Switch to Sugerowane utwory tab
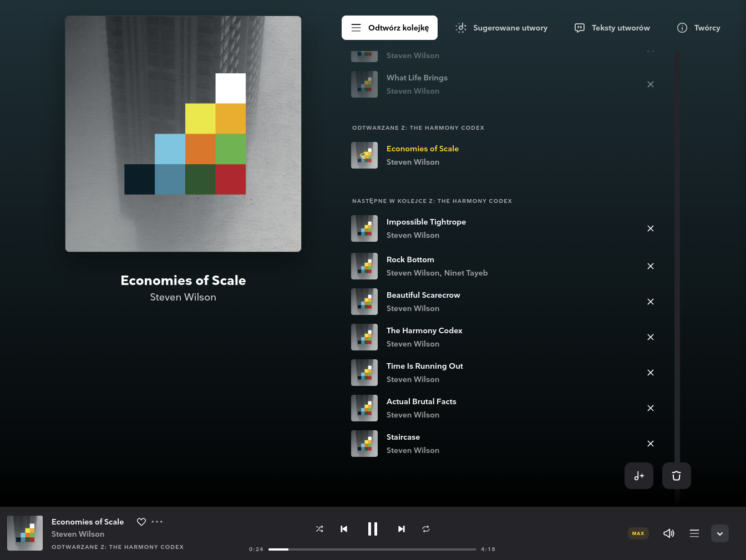The height and width of the screenshot is (560, 746). [501, 28]
